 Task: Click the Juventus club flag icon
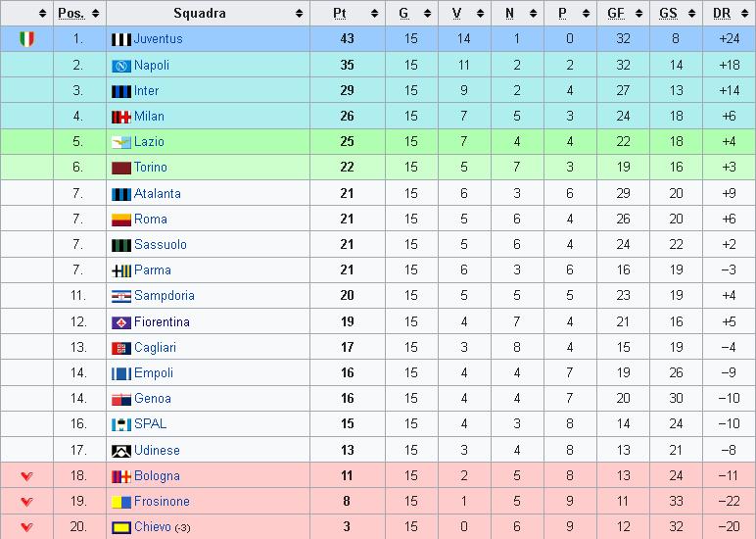click(121, 39)
